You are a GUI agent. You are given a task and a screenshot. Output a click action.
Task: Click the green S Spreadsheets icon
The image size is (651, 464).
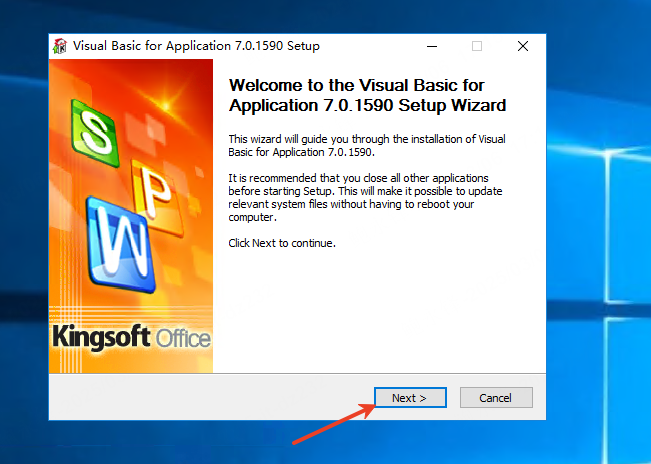pyautogui.click(x=95, y=133)
